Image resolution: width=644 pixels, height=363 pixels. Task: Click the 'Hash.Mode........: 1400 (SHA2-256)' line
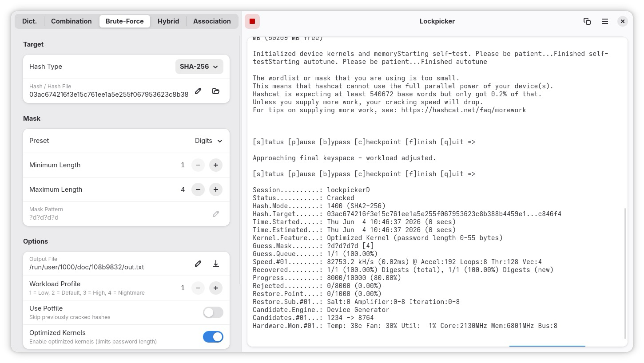point(319,206)
